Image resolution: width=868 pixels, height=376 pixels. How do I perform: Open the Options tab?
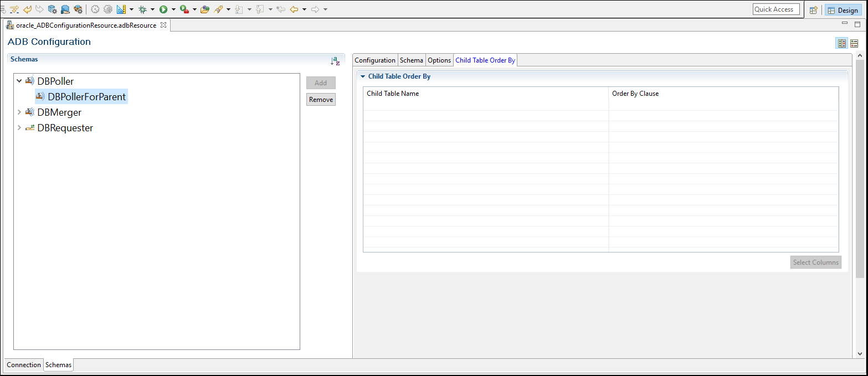tap(439, 60)
